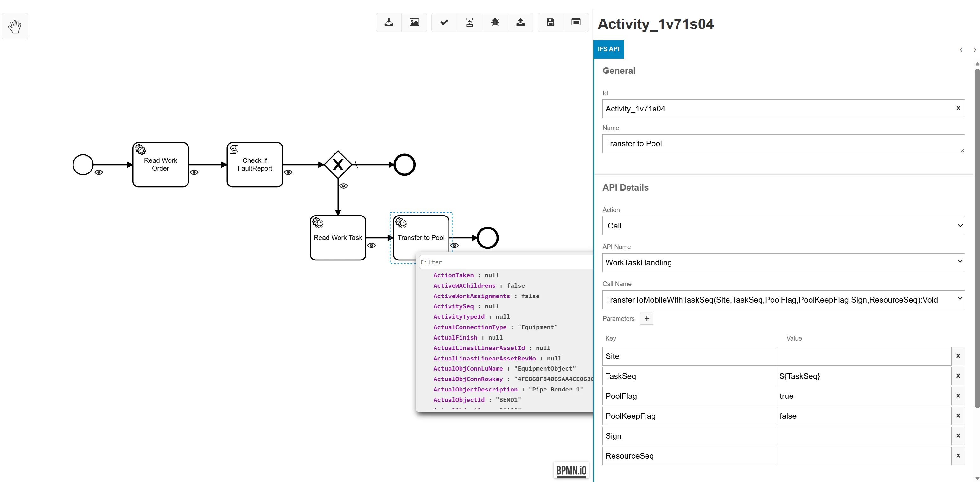Click the upload deploy toolbar icon

[520, 22]
